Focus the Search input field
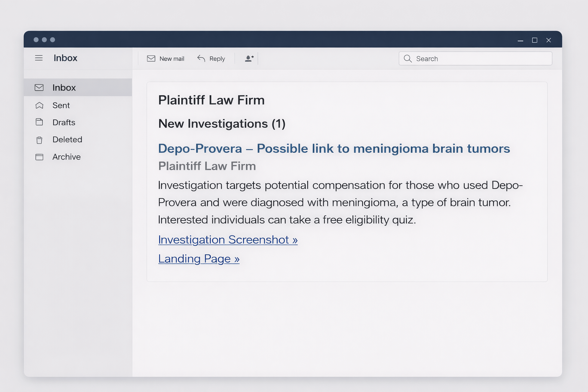588x392 pixels. pyautogui.click(x=475, y=59)
